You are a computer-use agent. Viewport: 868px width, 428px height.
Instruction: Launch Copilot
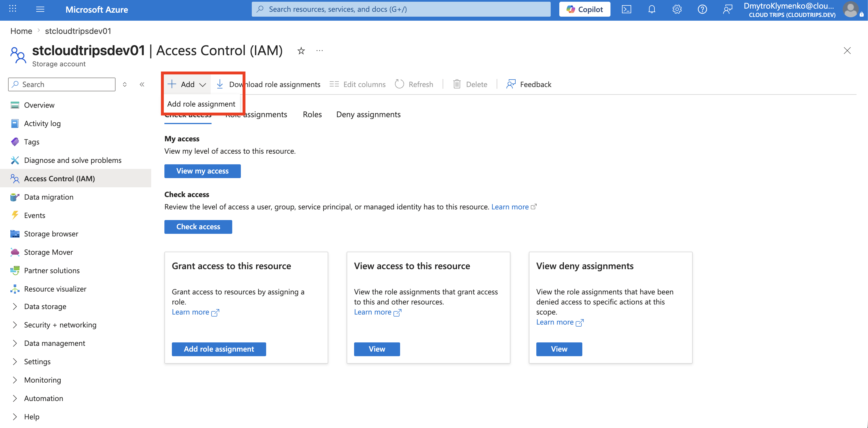pyautogui.click(x=585, y=9)
